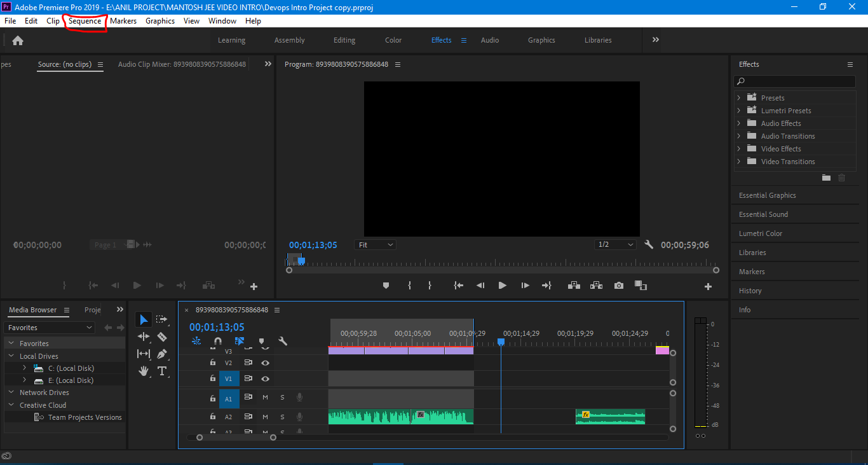The image size is (868, 465).
Task: Solo track A2
Action: coord(282,417)
